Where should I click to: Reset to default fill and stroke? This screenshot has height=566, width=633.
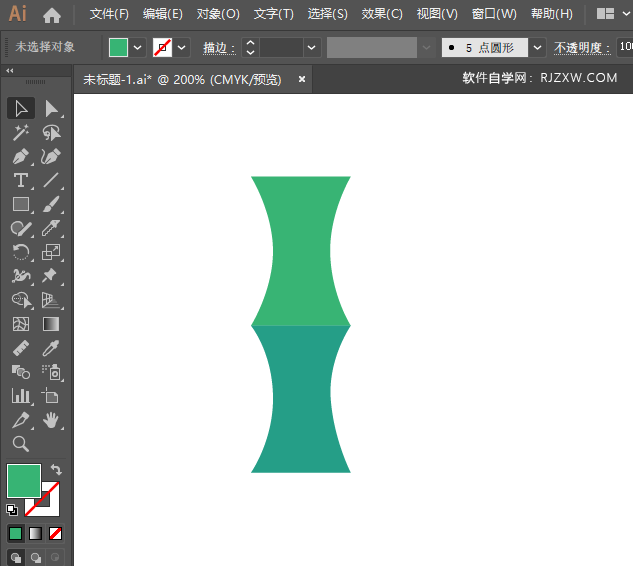(x=12, y=509)
